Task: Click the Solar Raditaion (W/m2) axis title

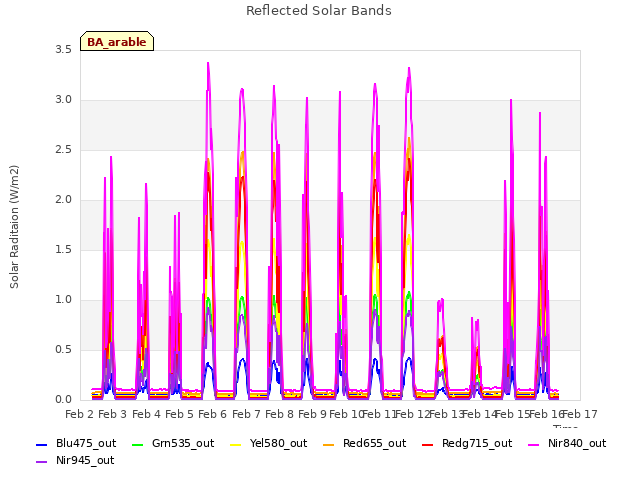Action: coord(14,227)
